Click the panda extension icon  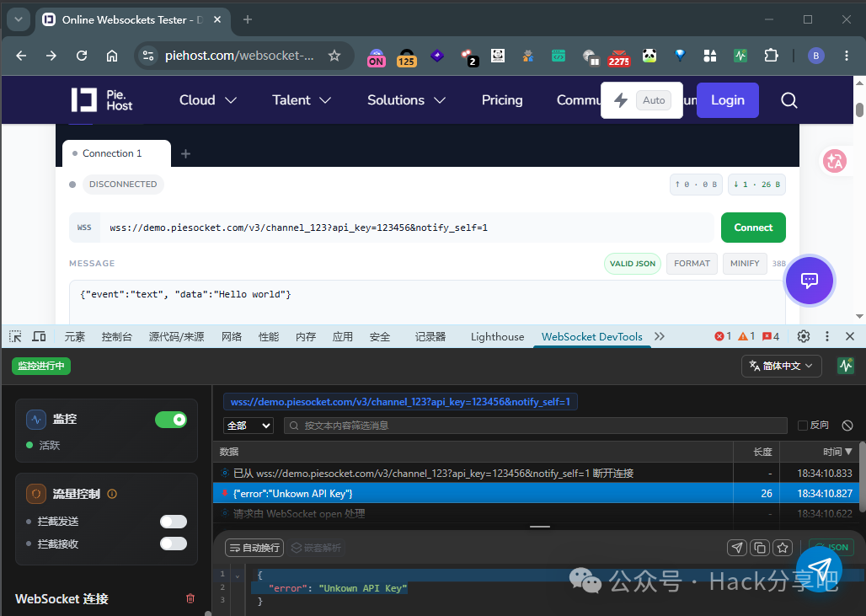(x=649, y=56)
